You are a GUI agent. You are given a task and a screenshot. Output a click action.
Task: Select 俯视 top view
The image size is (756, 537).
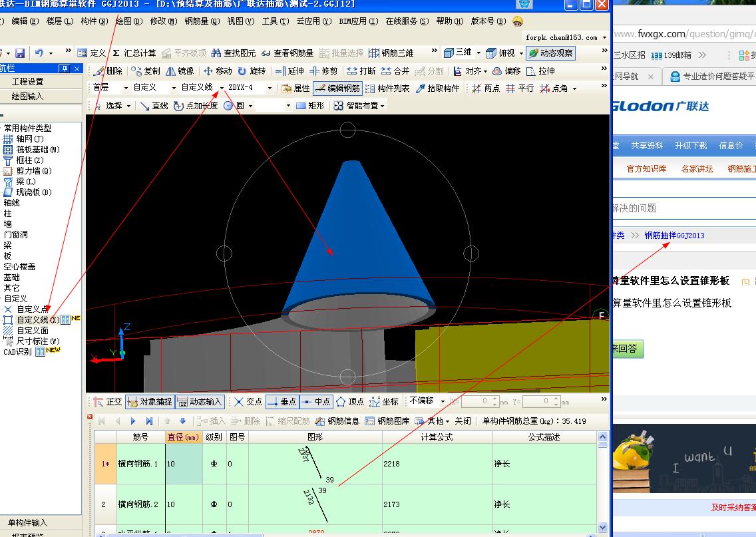coord(500,53)
